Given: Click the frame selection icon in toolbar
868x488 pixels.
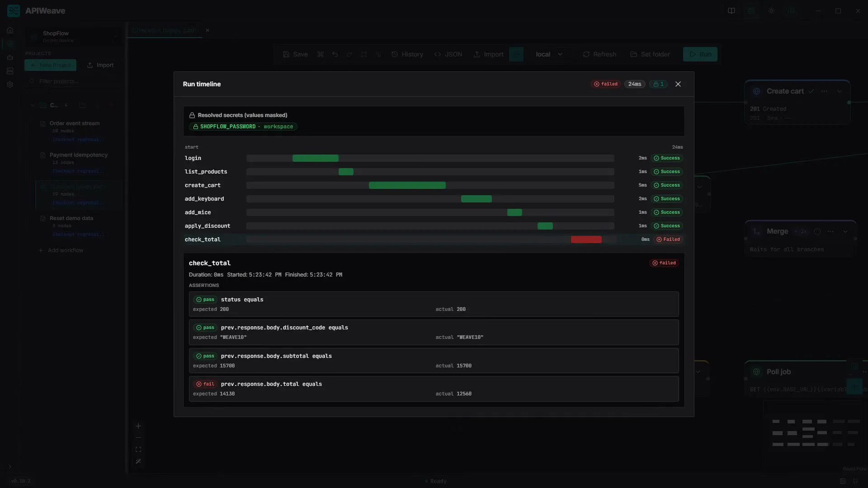Looking at the screenshot, I should [364, 54].
